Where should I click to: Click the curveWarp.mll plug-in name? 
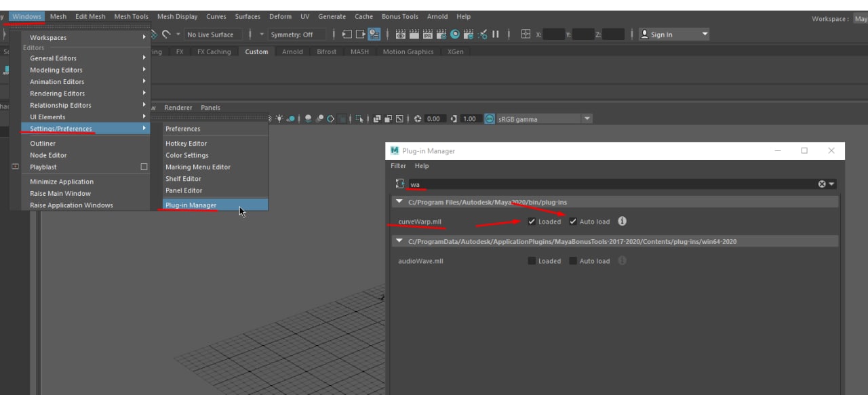coord(419,222)
